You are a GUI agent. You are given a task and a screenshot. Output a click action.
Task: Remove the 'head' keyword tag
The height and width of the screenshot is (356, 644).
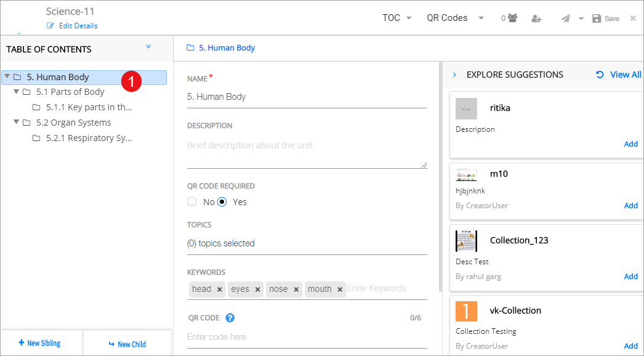[219, 289]
